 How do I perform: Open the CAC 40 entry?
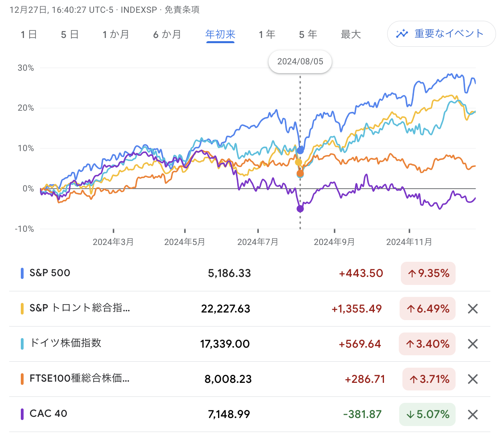pyautogui.click(x=48, y=414)
